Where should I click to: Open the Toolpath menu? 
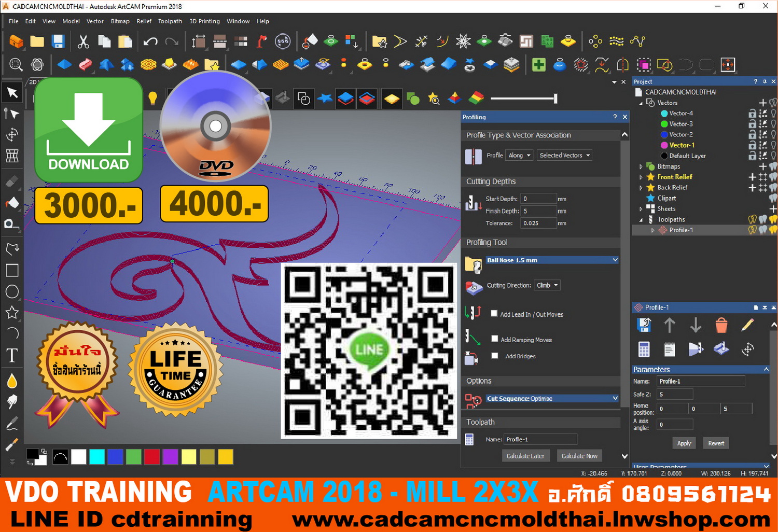[x=170, y=21]
